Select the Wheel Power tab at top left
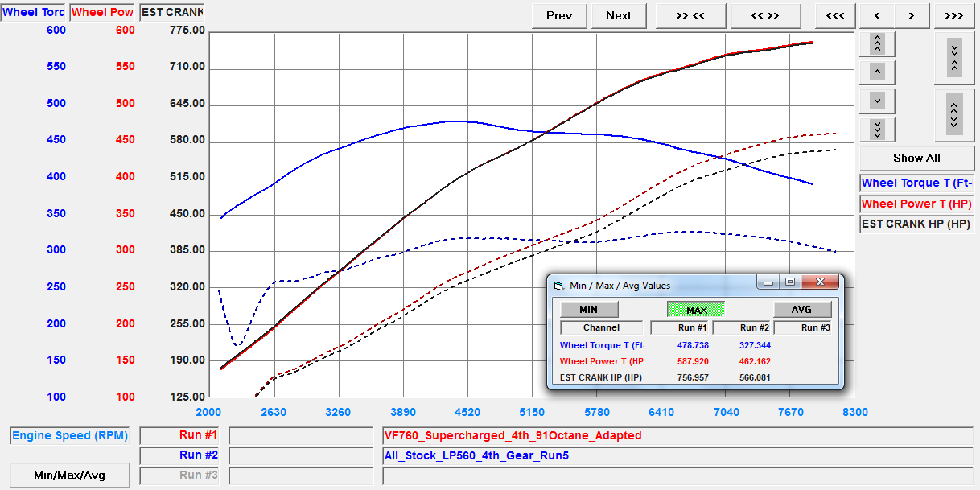 coord(102,13)
